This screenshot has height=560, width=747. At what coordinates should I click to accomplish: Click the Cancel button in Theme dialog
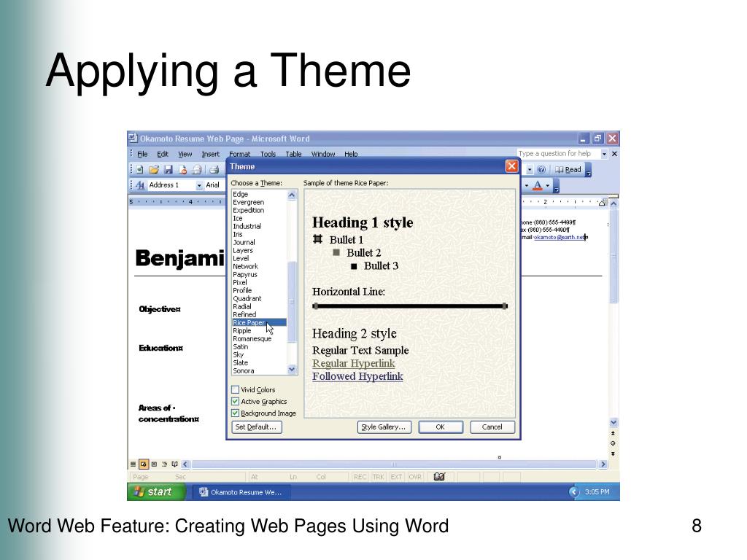pos(492,427)
